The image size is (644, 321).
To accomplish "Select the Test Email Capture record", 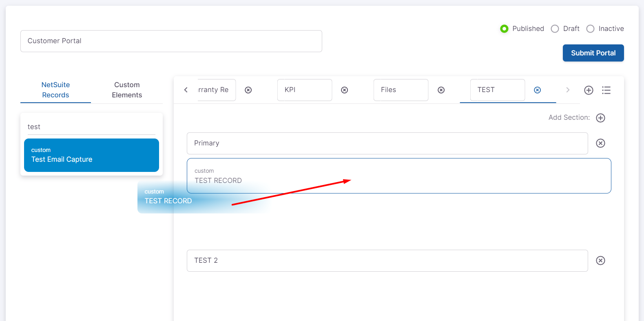I will point(91,155).
